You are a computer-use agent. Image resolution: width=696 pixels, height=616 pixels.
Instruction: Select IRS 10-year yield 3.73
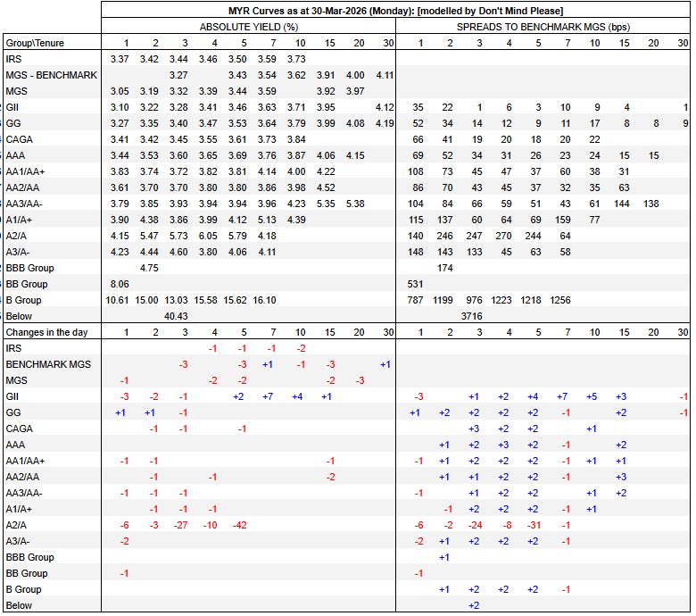(x=296, y=59)
